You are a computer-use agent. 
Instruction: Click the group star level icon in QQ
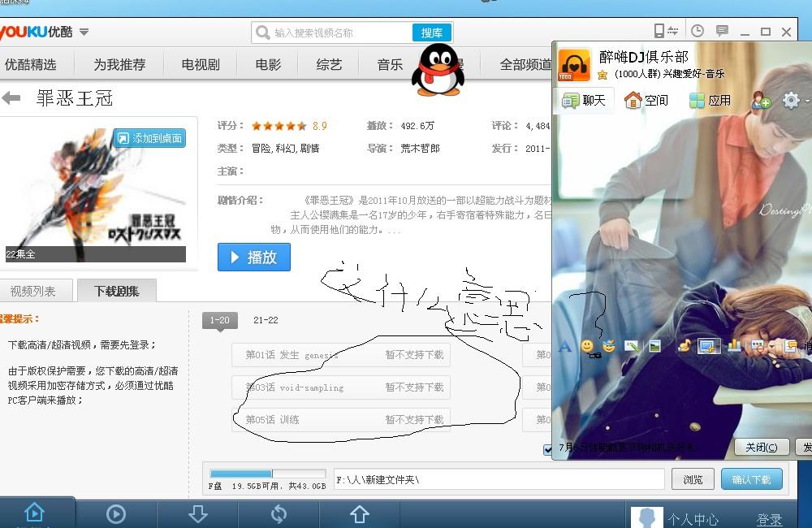603,75
